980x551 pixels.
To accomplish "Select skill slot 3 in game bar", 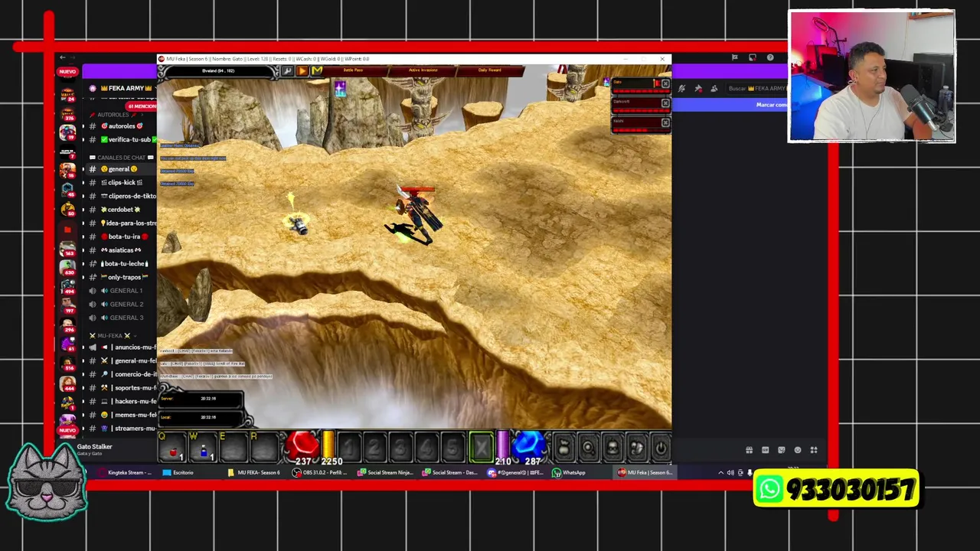I will pyautogui.click(x=400, y=448).
